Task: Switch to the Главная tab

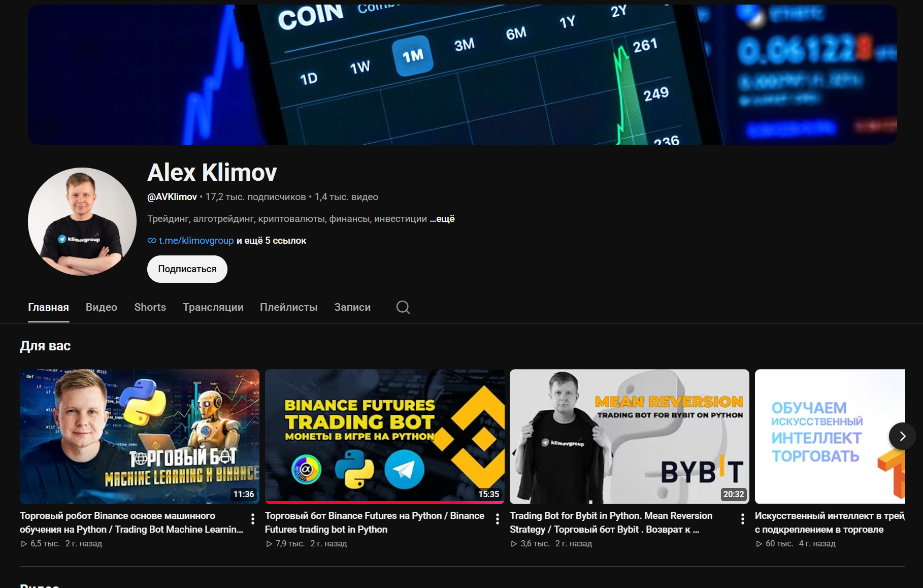Action: click(48, 307)
